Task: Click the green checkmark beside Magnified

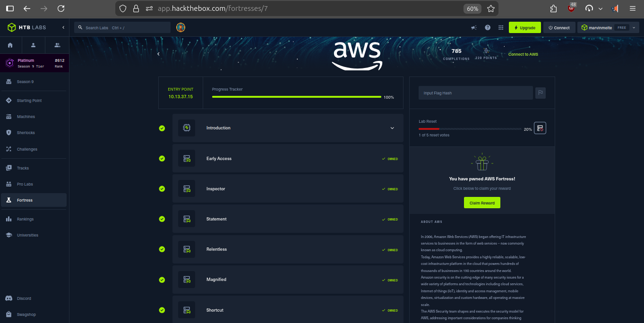Action: 162,280
